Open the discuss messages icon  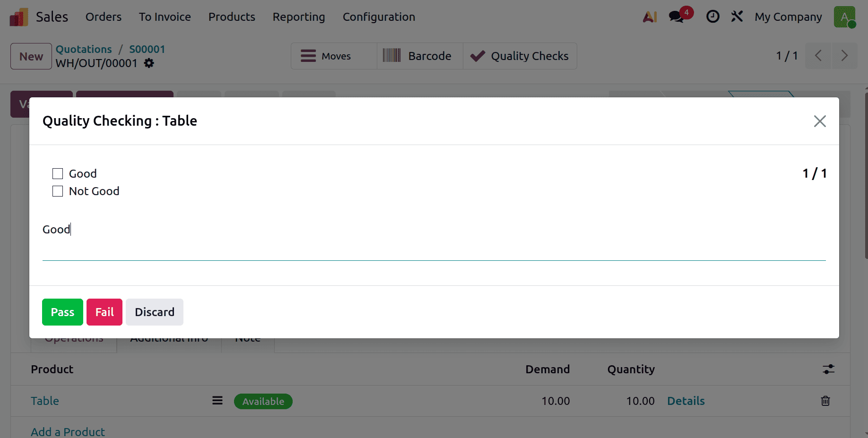tap(677, 17)
